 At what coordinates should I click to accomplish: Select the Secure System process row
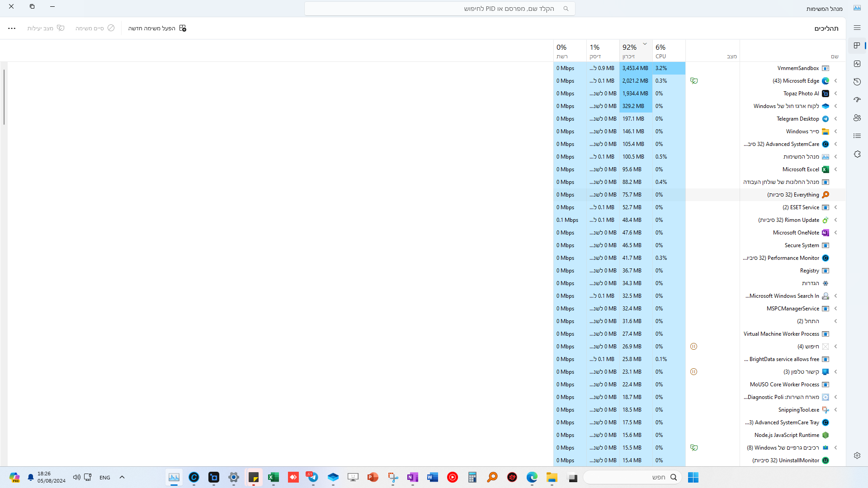pyautogui.click(x=699, y=245)
